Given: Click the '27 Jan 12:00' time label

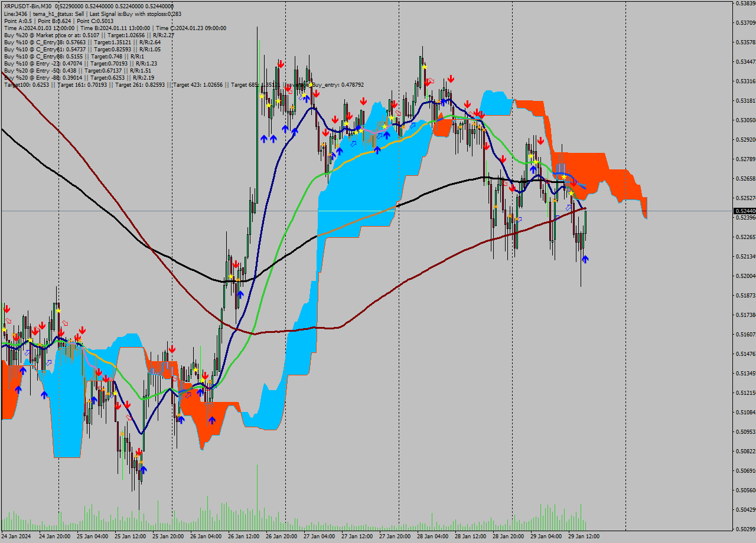Looking at the screenshot, I should coord(357,537).
